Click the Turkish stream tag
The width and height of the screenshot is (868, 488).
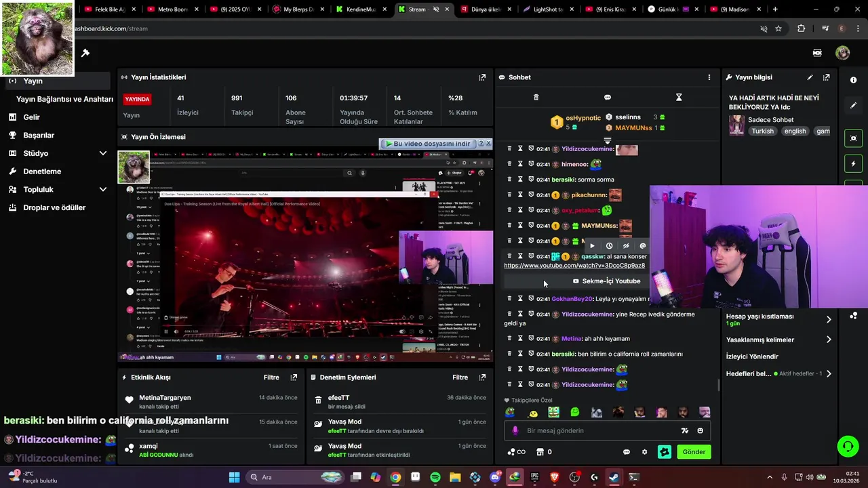point(762,131)
